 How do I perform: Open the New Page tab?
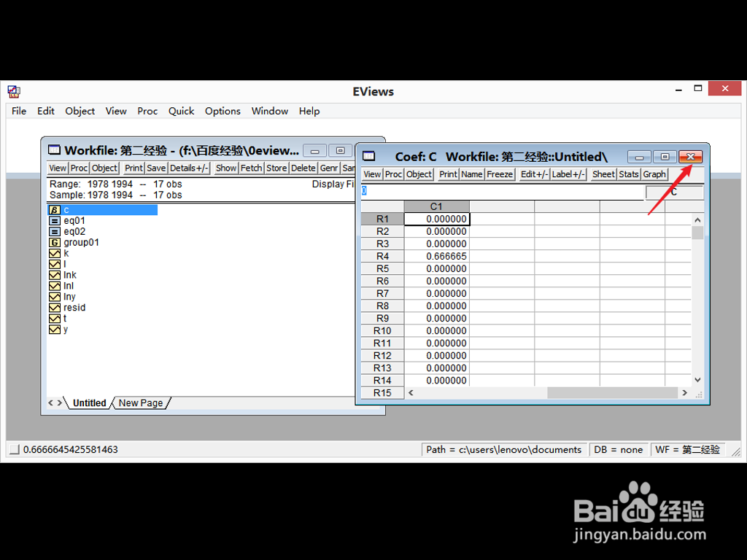(141, 402)
